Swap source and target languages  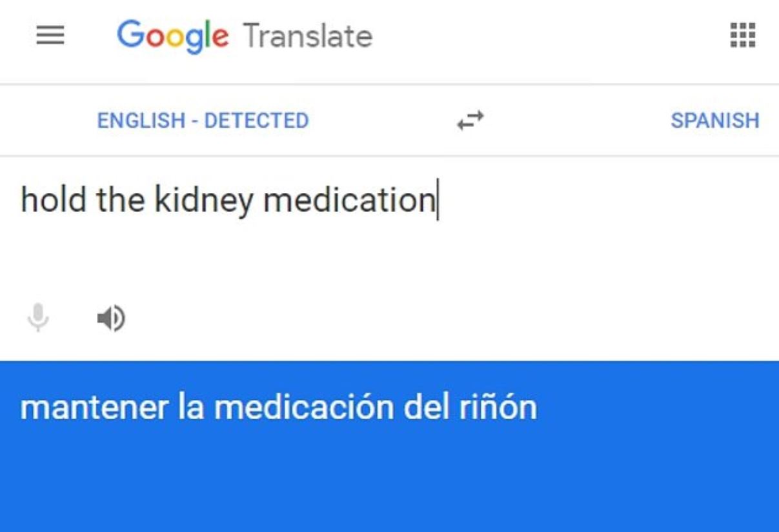coord(470,121)
